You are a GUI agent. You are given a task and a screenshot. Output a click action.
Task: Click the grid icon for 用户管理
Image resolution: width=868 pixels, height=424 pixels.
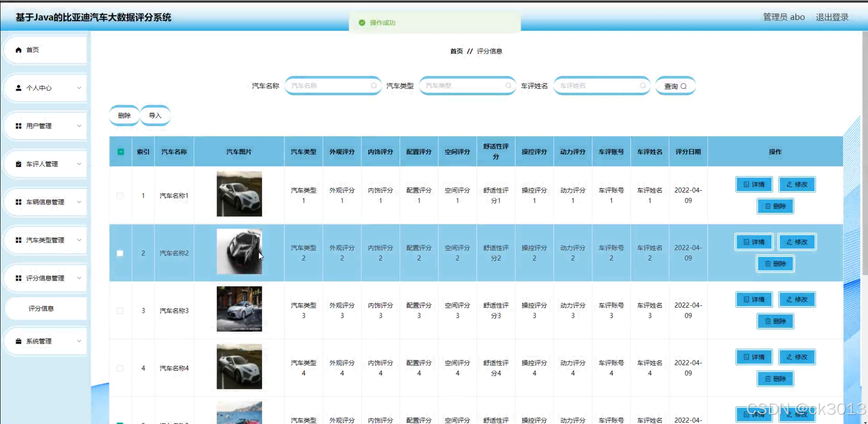[x=18, y=126]
